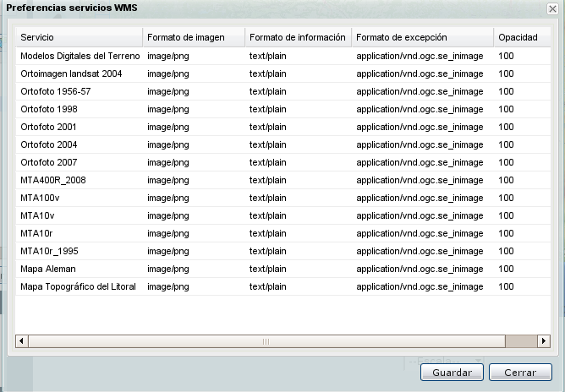Image resolution: width=565 pixels, height=392 pixels.
Task: Sort by the Servicio column header
Action: tap(78, 38)
